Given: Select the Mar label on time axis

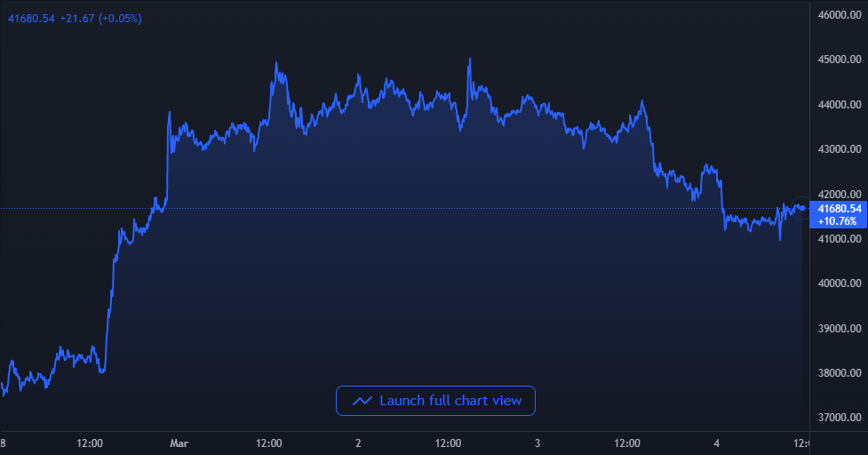Looking at the screenshot, I should (x=179, y=443).
